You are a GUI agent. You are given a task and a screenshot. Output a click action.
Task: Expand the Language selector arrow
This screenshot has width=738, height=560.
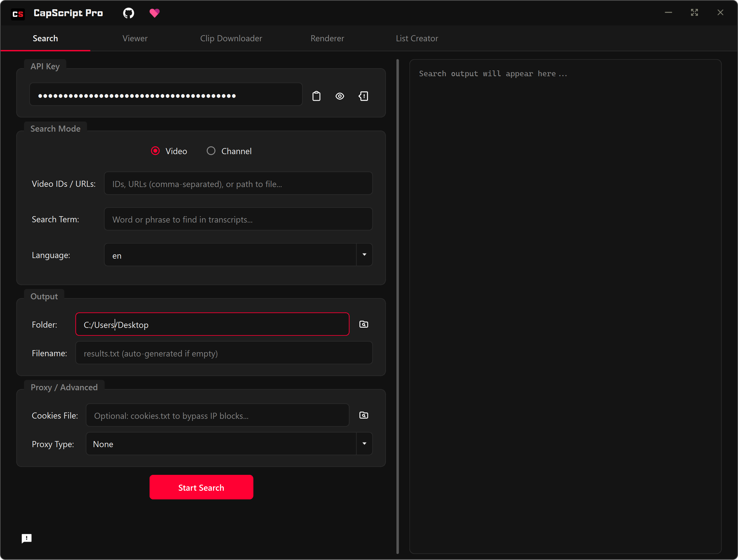365,255
